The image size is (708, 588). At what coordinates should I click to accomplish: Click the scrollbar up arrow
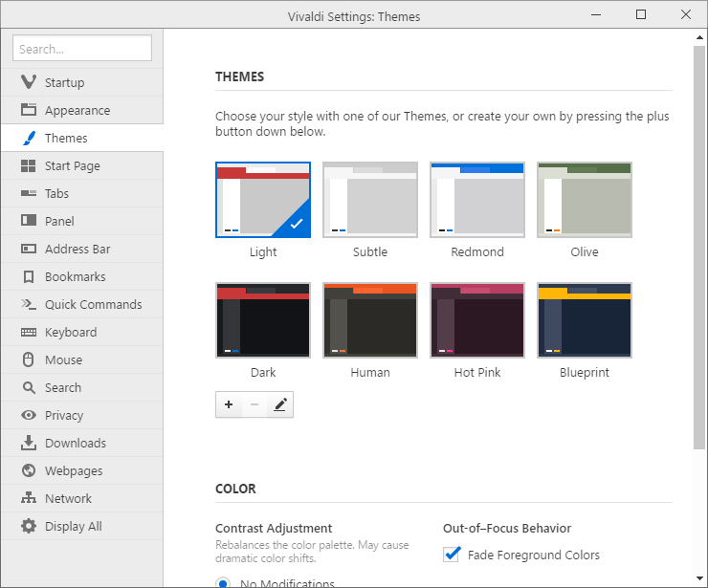click(x=699, y=37)
